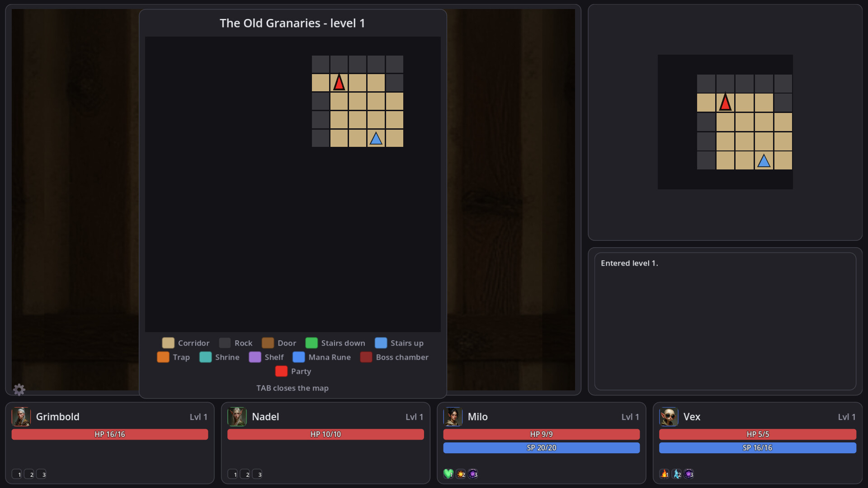Click Nadel's character portrait
This screenshot has width=868, height=488.
tap(237, 417)
